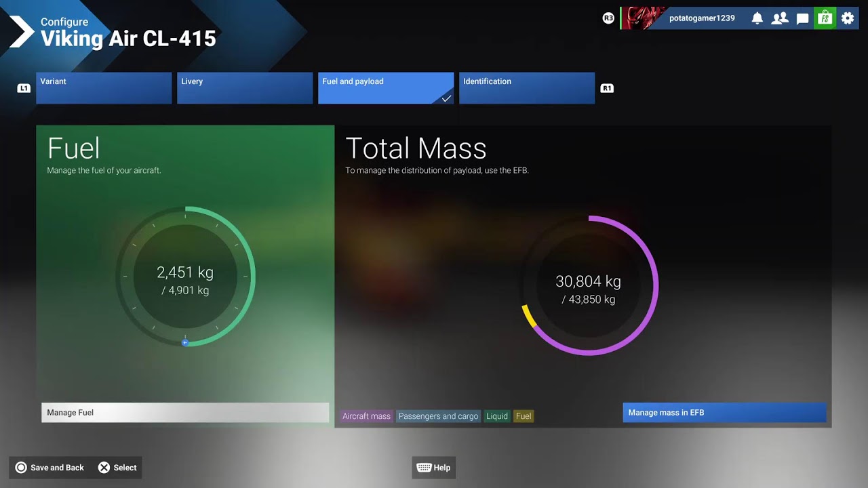Click the R1 next tab icon
The image size is (868, 488).
[x=607, y=88]
